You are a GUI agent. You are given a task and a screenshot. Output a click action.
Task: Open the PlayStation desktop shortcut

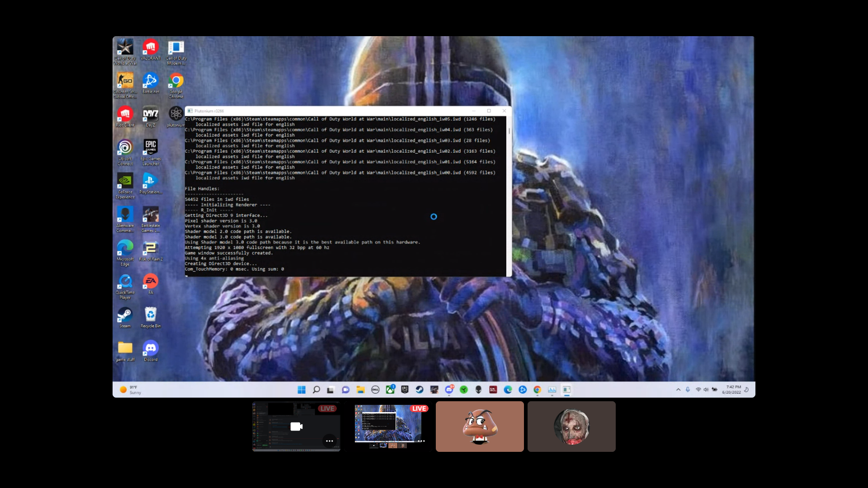coord(151,183)
